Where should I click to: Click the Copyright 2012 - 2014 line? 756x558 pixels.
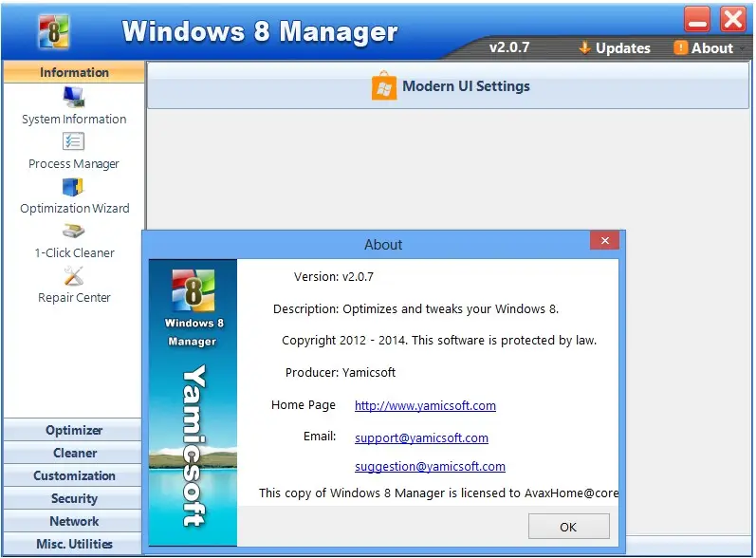click(x=439, y=341)
